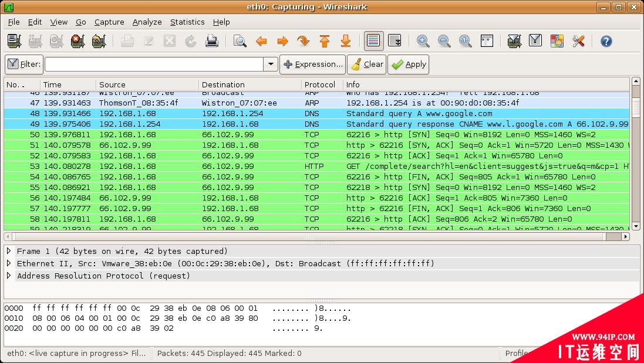This screenshot has height=363, width=644.
Task: Click the resize all columns icon
Action: (x=487, y=41)
